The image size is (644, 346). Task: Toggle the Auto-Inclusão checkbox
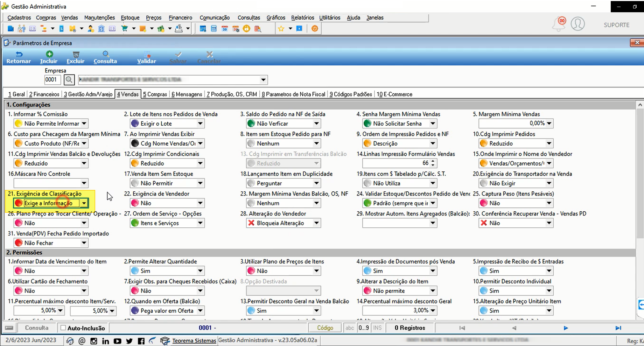[63, 328]
